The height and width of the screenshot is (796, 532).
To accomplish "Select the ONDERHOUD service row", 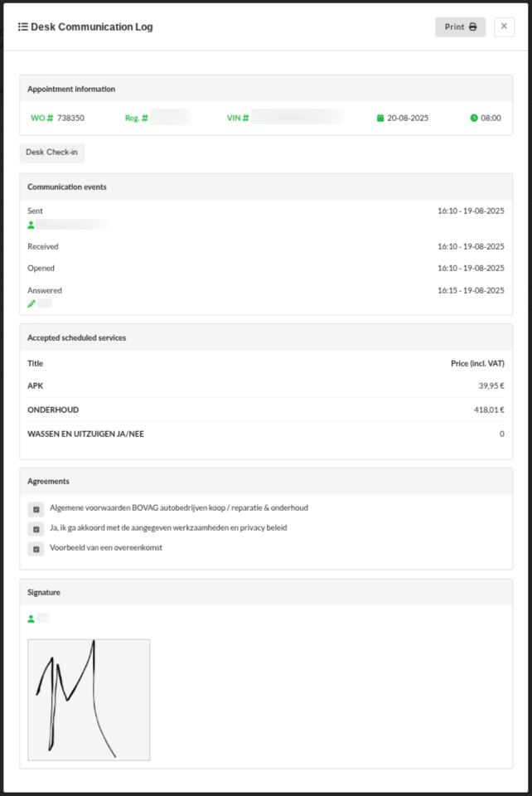I will (x=265, y=410).
